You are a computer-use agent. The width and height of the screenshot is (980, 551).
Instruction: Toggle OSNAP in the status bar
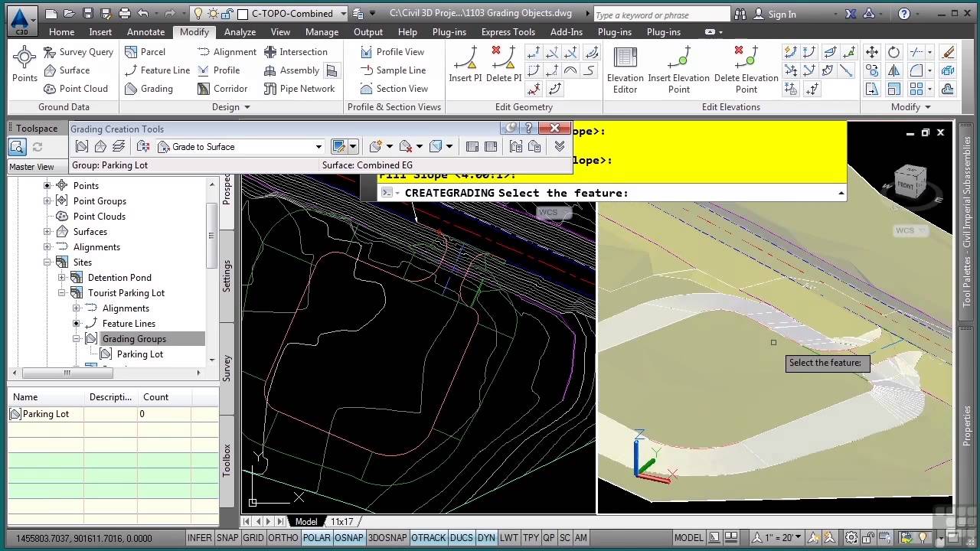coord(349,538)
